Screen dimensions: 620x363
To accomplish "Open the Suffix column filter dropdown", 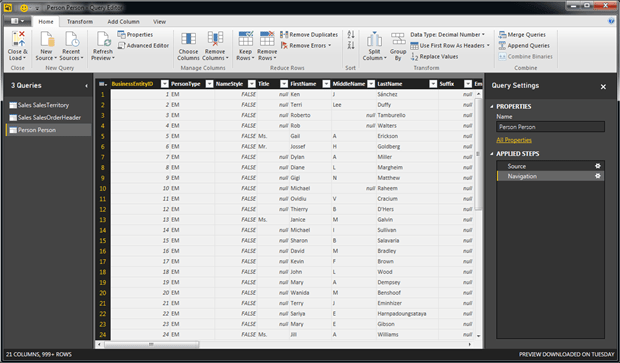I will click(x=468, y=84).
